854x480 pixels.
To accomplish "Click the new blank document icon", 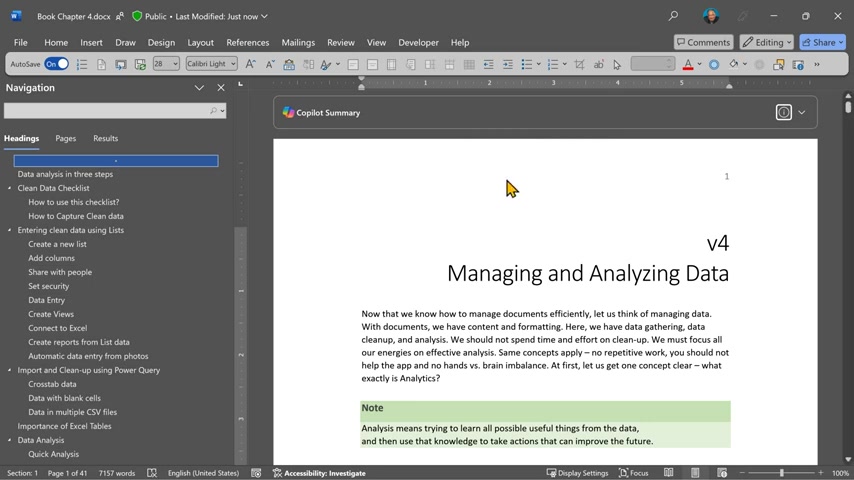I will point(101,65).
